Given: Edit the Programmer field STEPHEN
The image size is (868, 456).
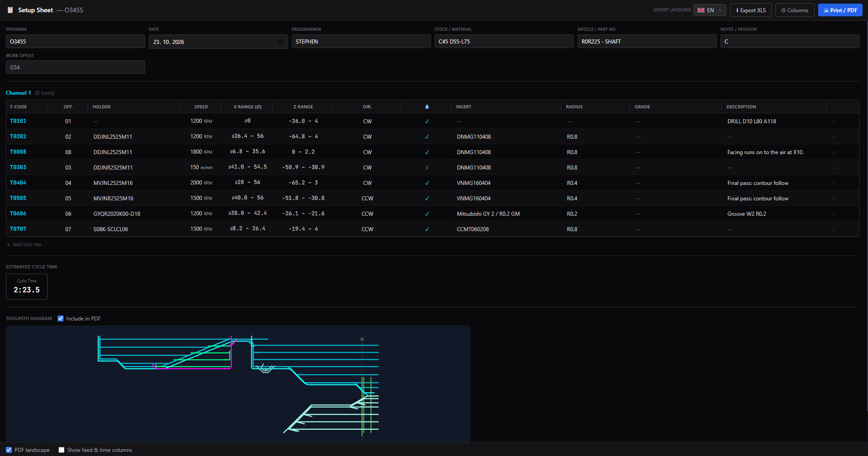Looking at the screenshot, I should pyautogui.click(x=361, y=41).
